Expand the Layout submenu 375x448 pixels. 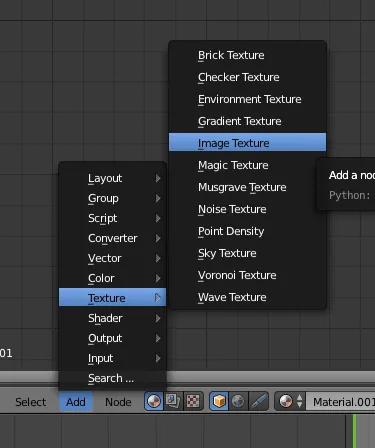pos(112,178)
